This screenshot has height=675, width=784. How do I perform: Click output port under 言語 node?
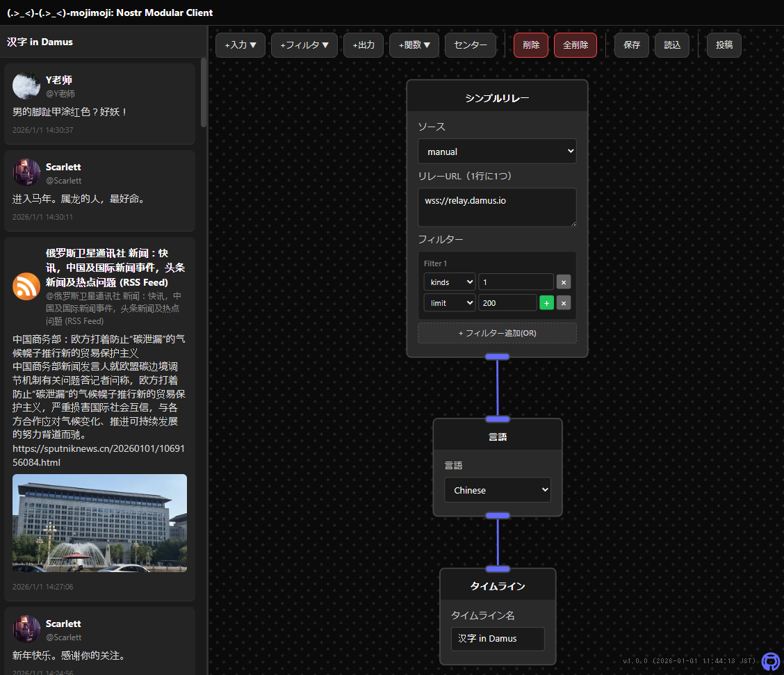click(x=498, y=516)
